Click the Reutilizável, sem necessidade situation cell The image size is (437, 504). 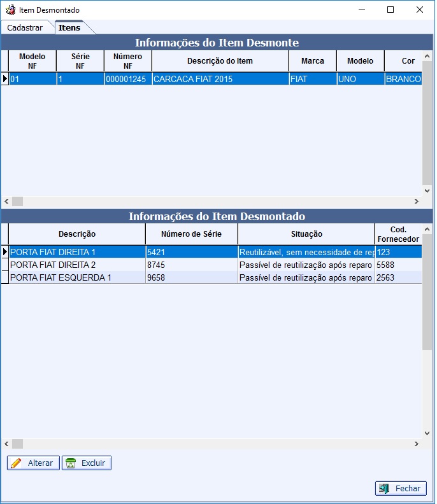[306, 252]
